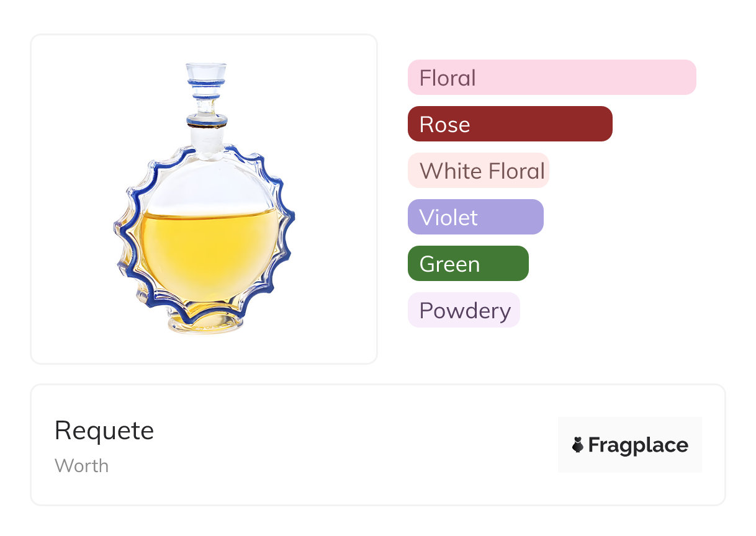Screen dimensions: 756x536
Task: Click the Fragplace wordmark text
Action: 638,445
